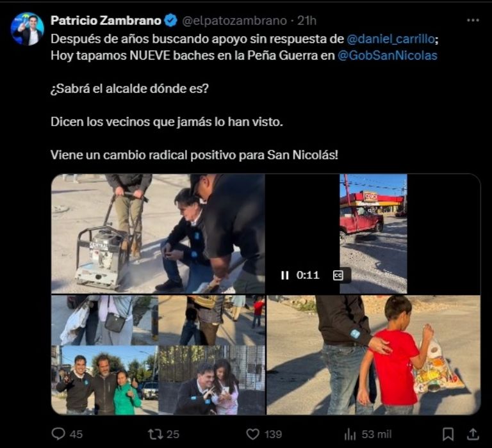Toggle closed captions on the video
Screen dimensions: 492x448
click(x=338, y=275)
